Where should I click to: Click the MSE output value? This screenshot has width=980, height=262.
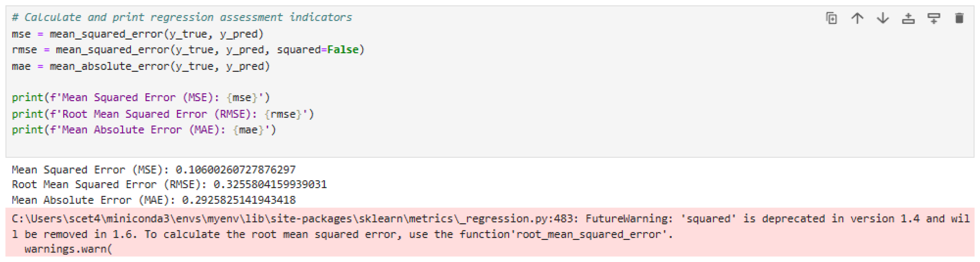point(236,169)
